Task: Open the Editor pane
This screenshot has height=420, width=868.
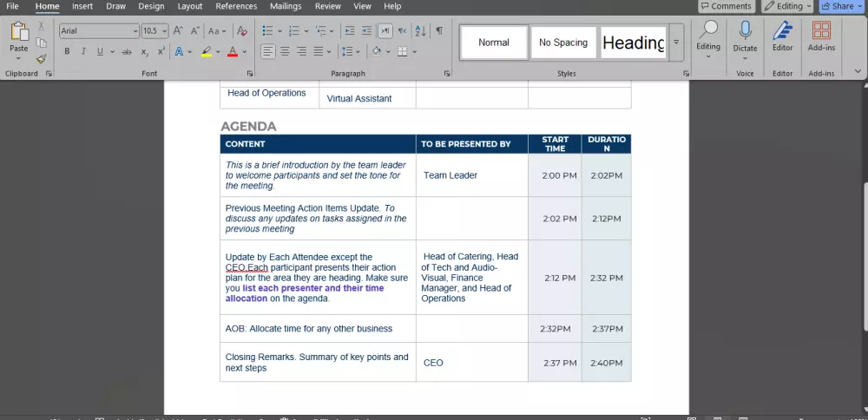Action: point(783,36)
